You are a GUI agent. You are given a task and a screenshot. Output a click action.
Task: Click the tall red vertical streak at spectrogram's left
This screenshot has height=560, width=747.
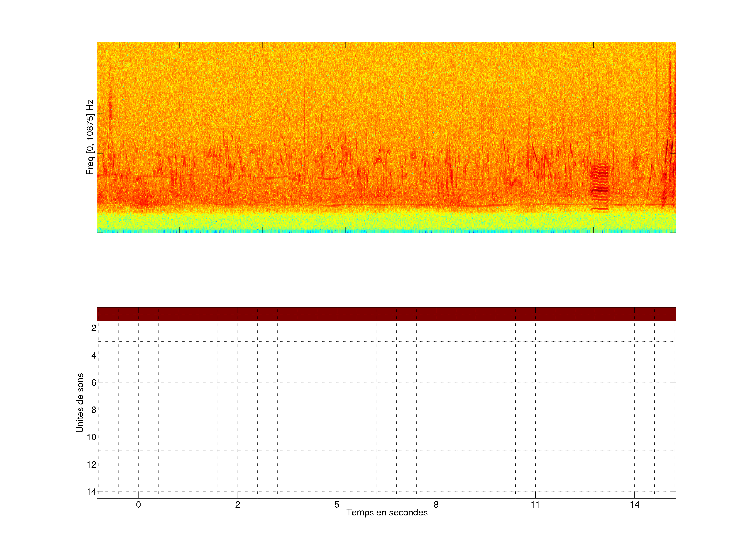coord(110,111)
